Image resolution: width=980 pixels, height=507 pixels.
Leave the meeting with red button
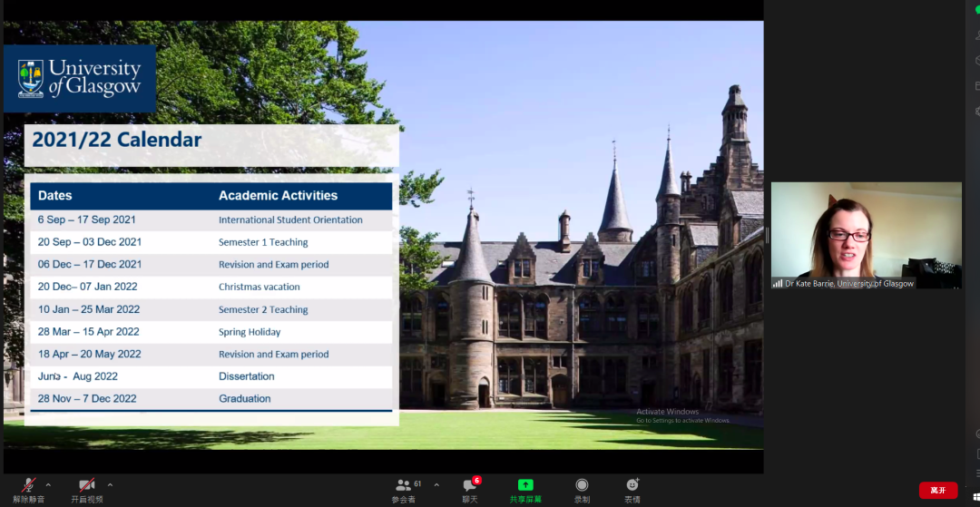(x=938, y=490)
